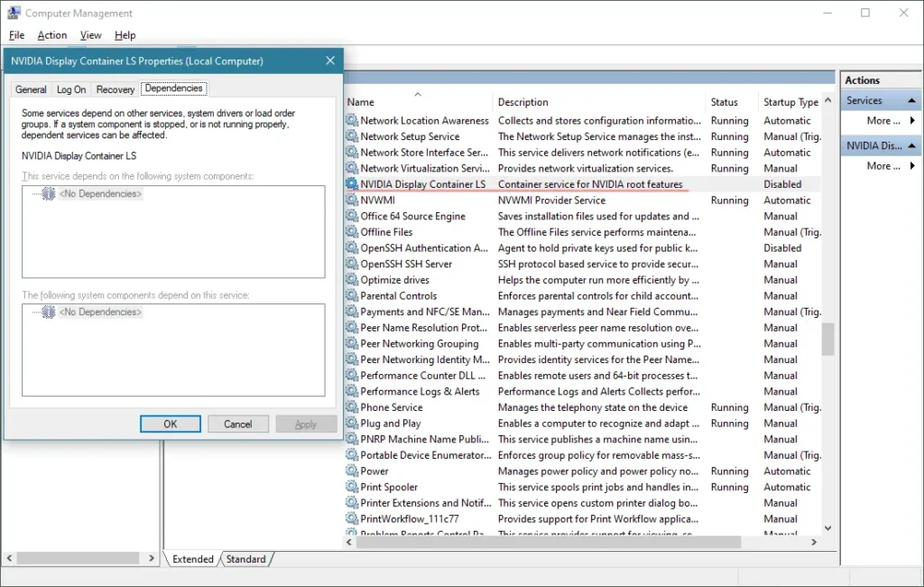Open the Help menu
924x587 pixels.
(125, 35)
